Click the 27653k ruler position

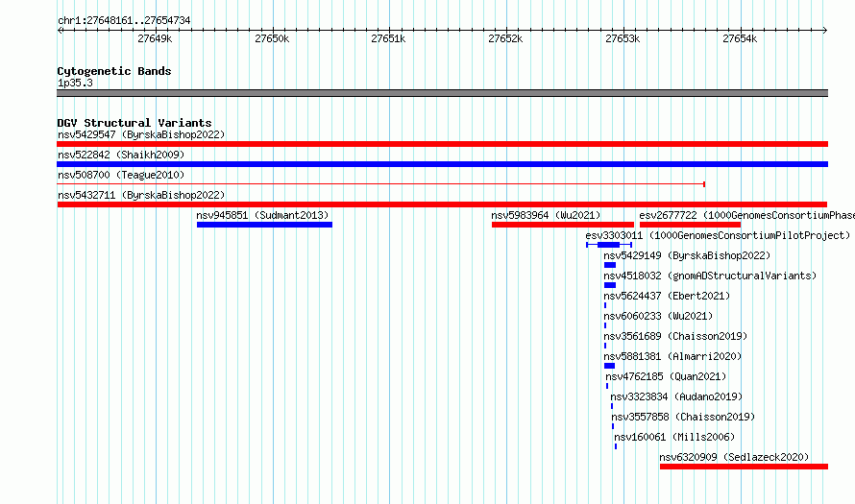(623, 38)
